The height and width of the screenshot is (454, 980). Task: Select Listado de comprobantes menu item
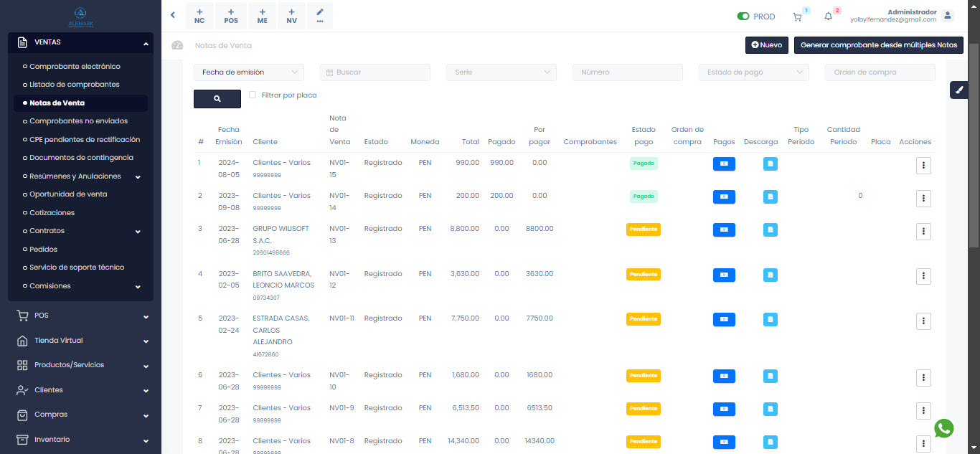(74, 85)
